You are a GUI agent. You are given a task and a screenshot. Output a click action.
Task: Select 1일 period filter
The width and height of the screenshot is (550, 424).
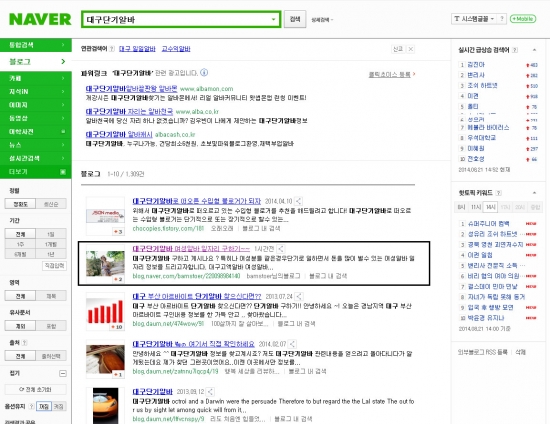pyautogui.click(x=51, y=234)
